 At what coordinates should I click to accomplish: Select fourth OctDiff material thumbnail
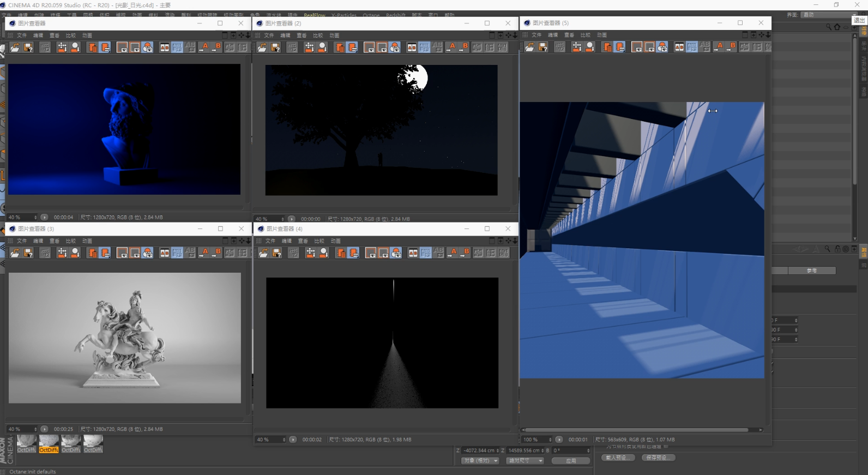tap(93, 444)
